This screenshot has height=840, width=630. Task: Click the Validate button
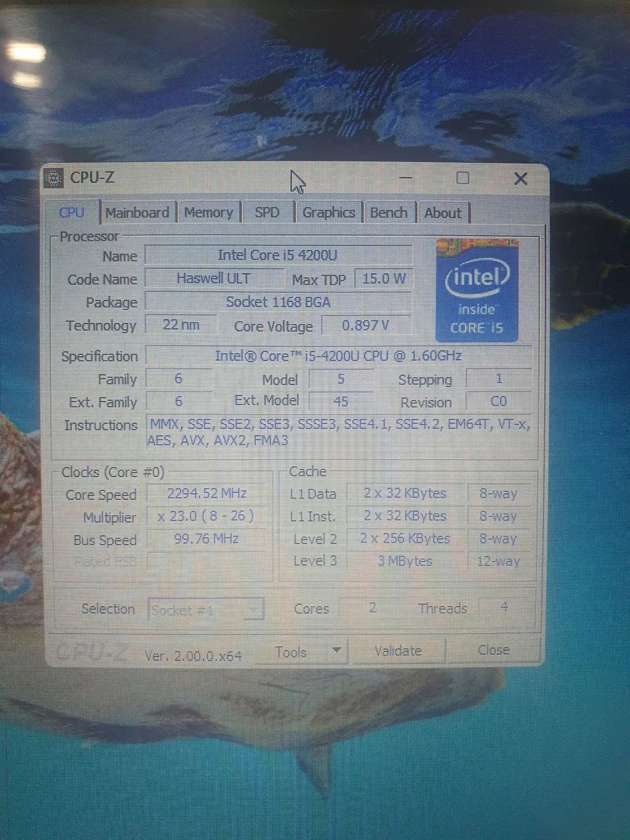(398, 651)
